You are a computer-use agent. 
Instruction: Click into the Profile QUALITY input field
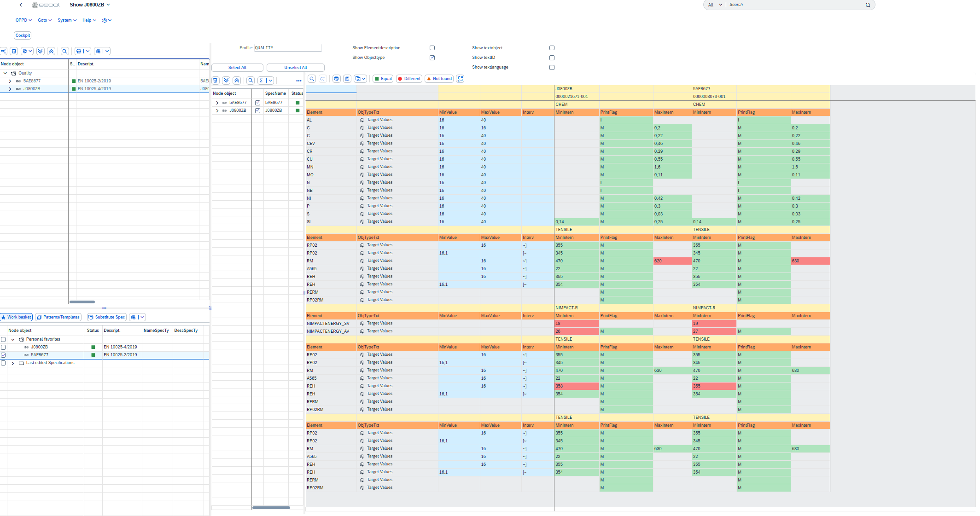(288, 48)
